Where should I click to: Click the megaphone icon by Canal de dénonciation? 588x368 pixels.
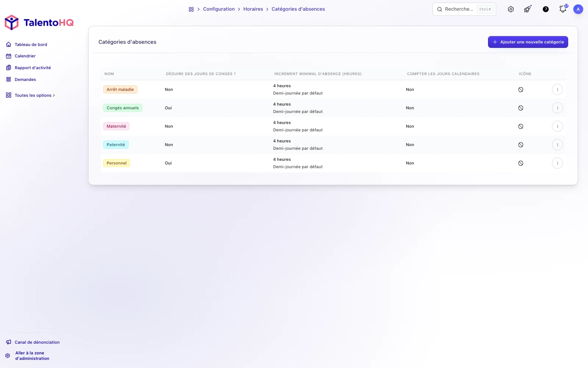tap(8, 342)
